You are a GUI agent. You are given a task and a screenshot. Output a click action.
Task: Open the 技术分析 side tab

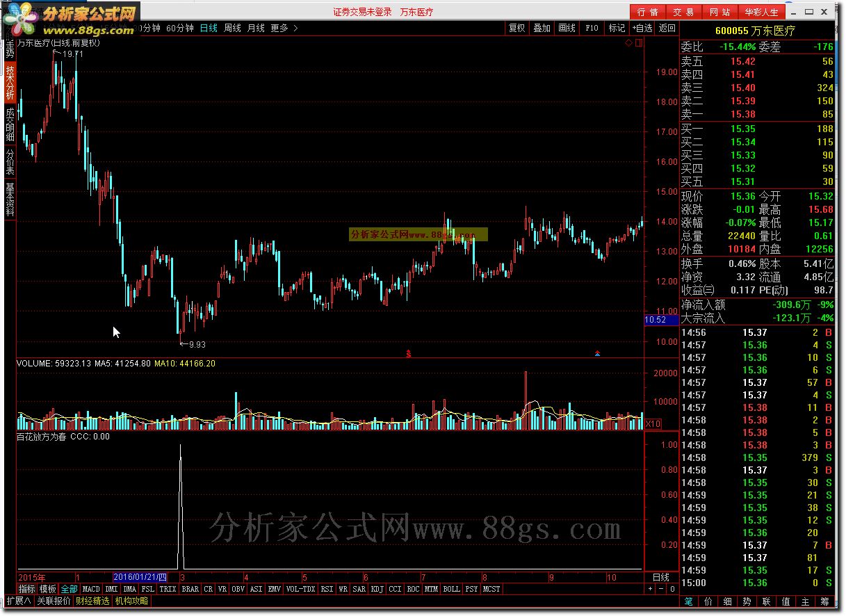[x=10, y=83]
